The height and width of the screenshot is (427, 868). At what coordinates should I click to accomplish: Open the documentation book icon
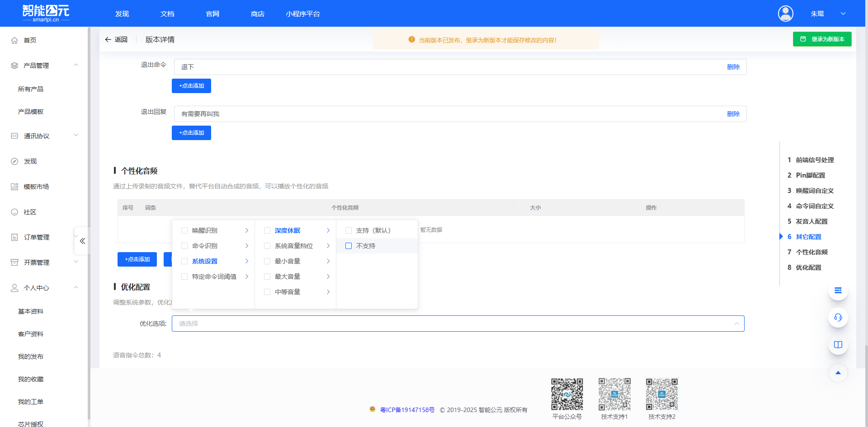pos(838,345)
